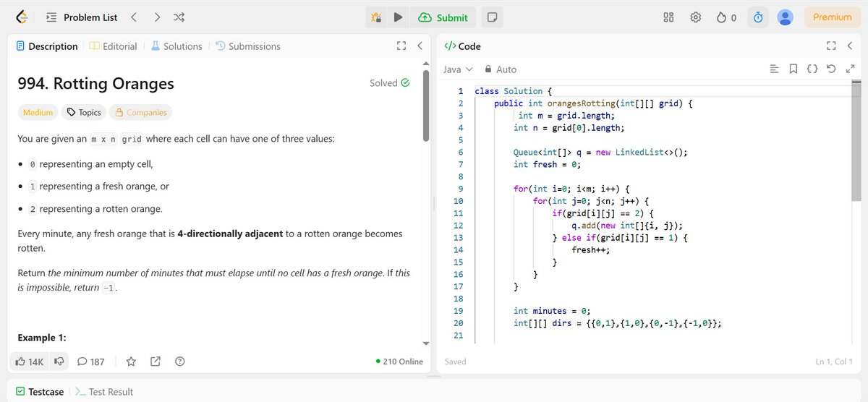Open the Test Result tab
The height and width of the screenshot is (402, 868).
click(105, 392)
